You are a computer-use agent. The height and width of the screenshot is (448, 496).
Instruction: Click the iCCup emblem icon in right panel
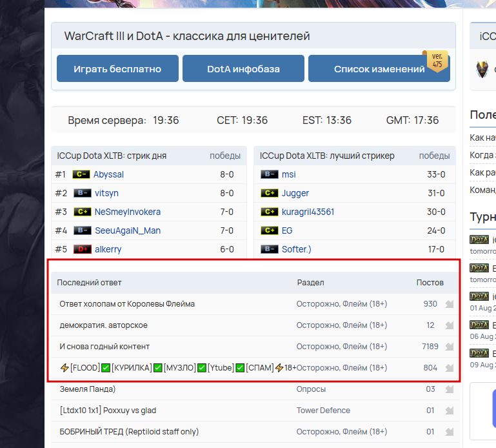pos(482,69)
